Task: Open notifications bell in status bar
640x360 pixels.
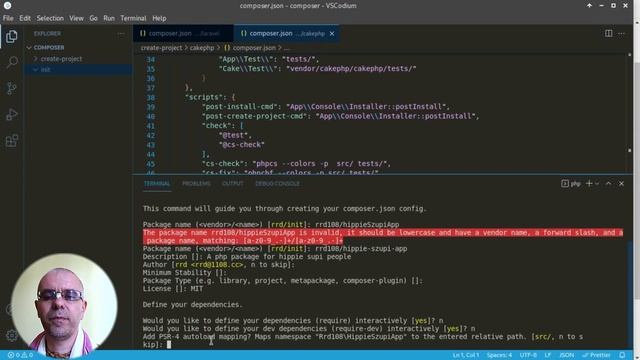Action: (622, 355)
